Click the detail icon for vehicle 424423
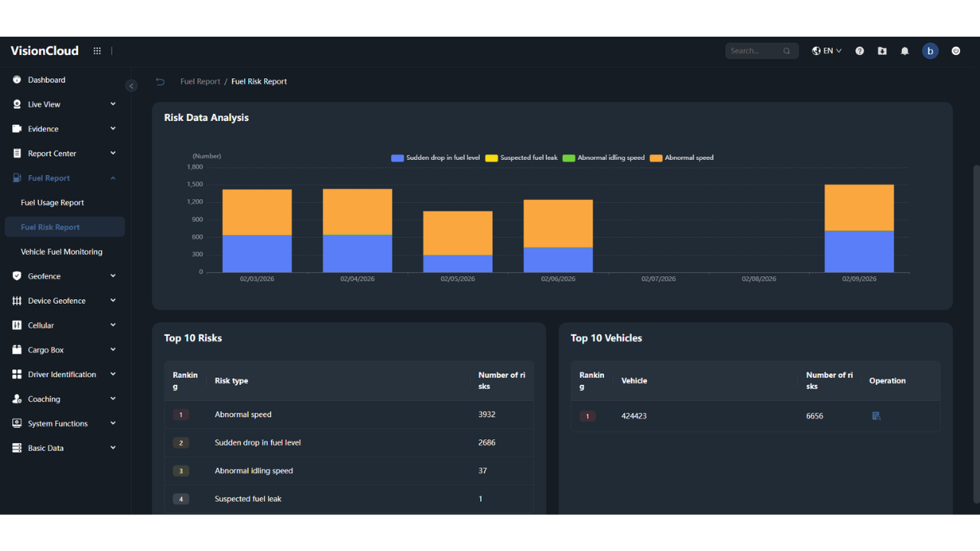Image resolution: width=980 pixels, height=551 pixels. (x=877, y=416)
